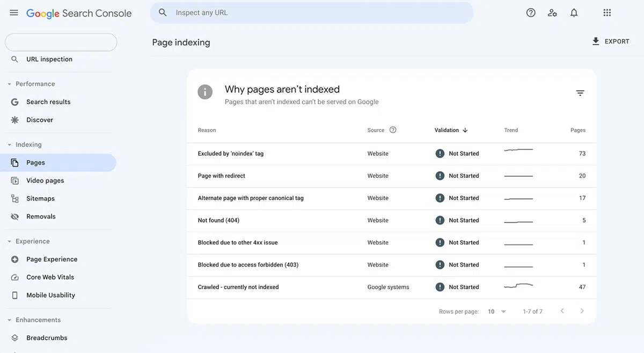Click the Not Started status icon for 'Page with redirect'
The width and height of the screenshot is (644, 353).
(440, 176)
